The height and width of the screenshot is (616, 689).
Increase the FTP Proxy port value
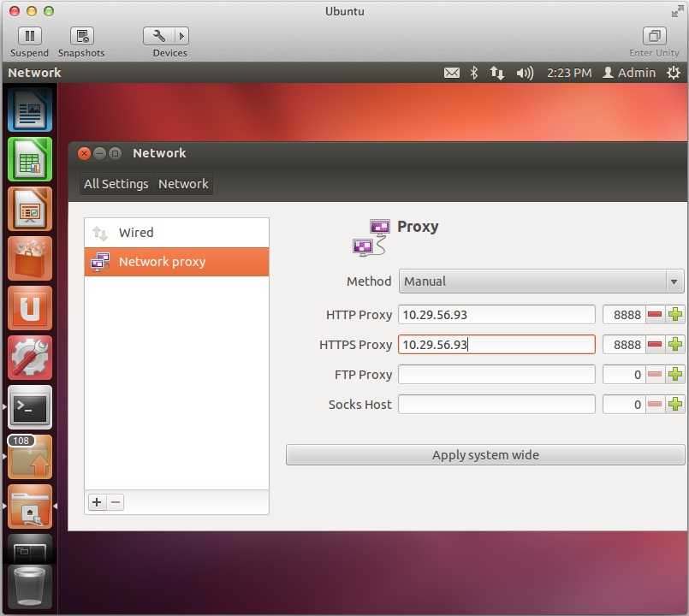675,375
